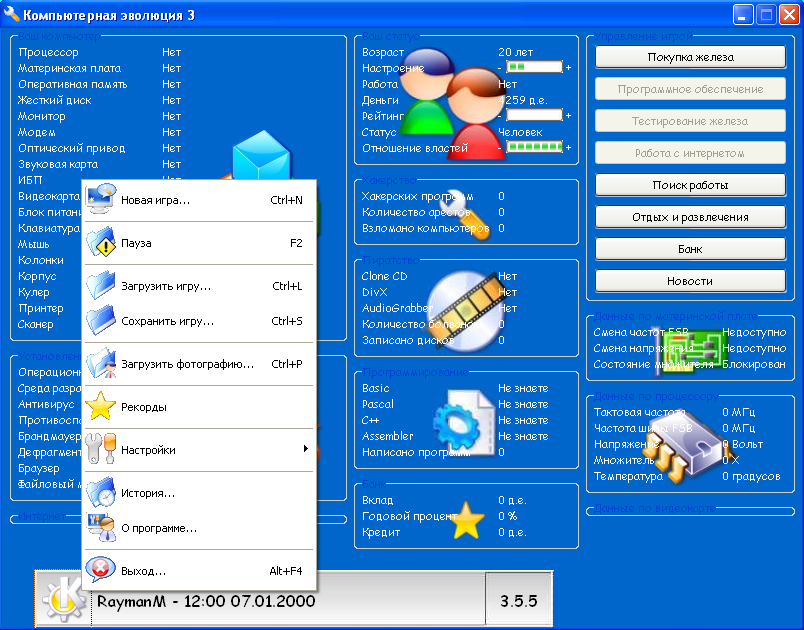Click the Настроение mood progress bar

pyautogui.click(x=534, y=67)
